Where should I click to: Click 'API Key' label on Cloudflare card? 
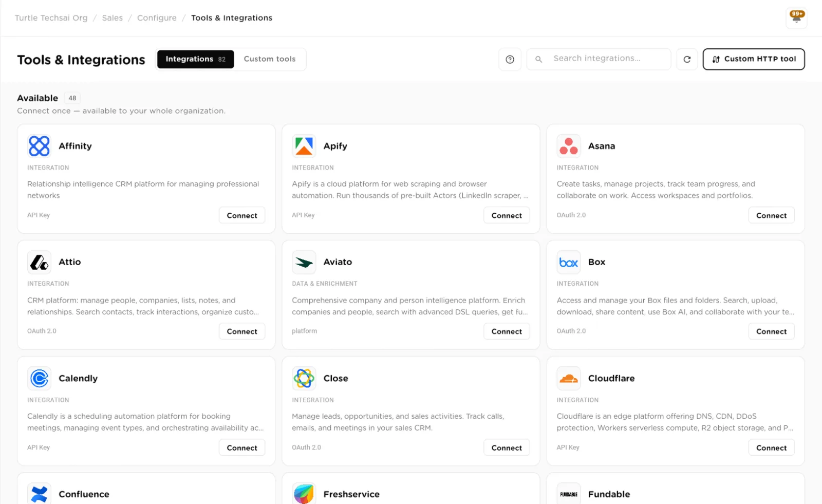coord(568,447)
